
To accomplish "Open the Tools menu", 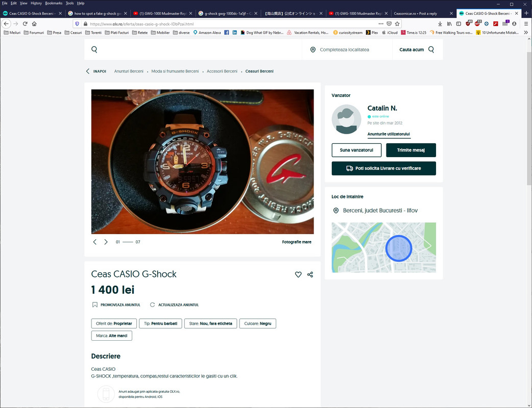I will [x=69, y=3].
